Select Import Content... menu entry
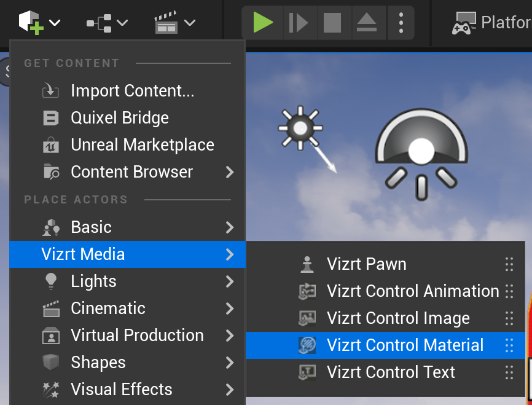This screenshot has width=532, height=405. [x=132, y=91]
